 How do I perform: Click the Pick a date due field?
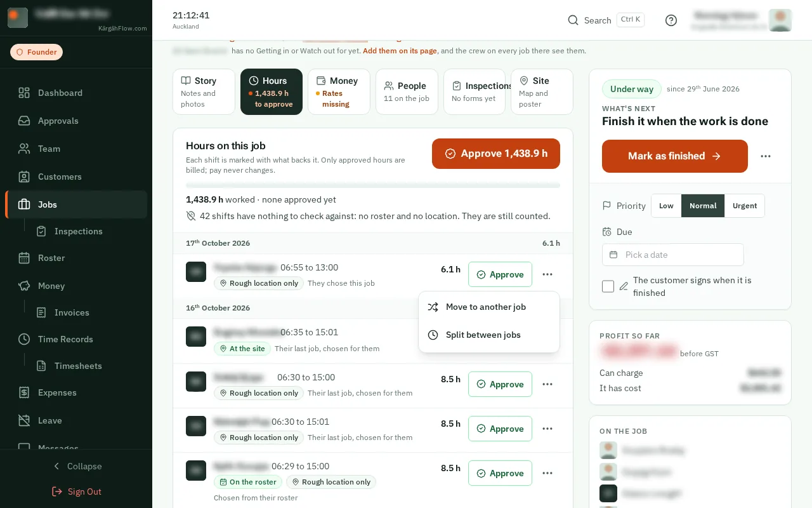click(672, 255)
